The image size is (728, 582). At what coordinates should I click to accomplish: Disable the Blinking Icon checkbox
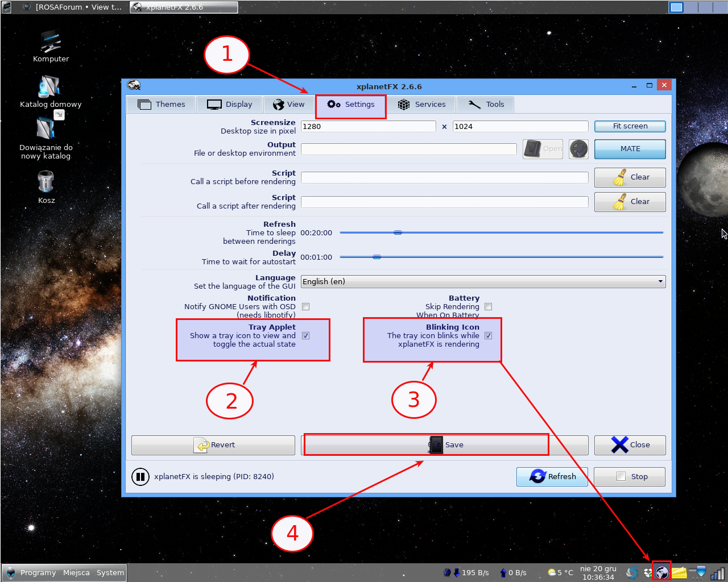488,336
